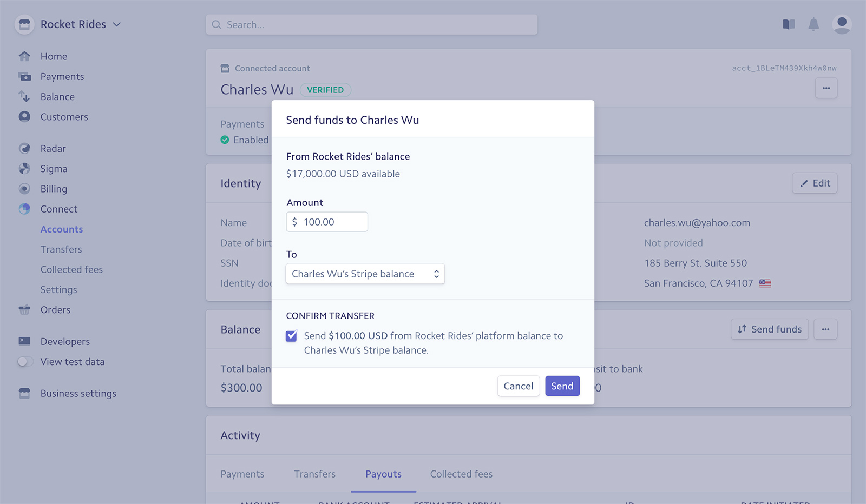Click the Sigma pie icon
This screenshot has width=866, height=504.
(24, 168)
